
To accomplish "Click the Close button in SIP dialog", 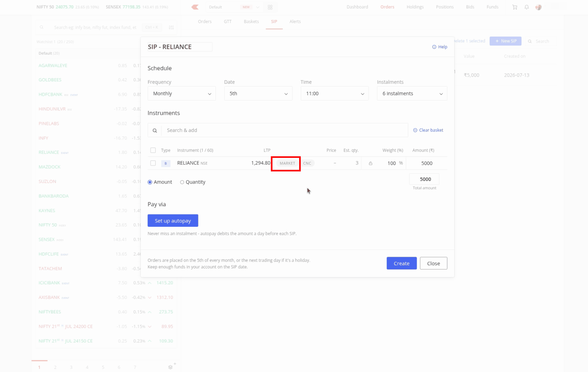I will (x=433, y=263).
